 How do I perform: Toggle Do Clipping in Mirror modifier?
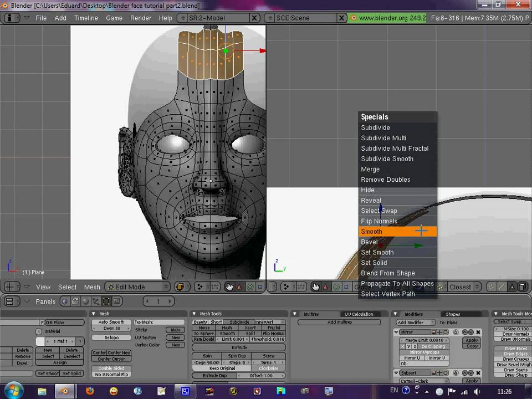click(x=433, y=346)
